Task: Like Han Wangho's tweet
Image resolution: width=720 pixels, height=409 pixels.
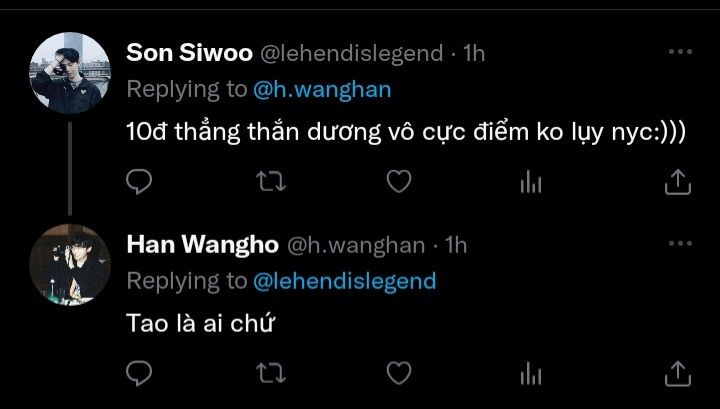Action: click(399, 373)
